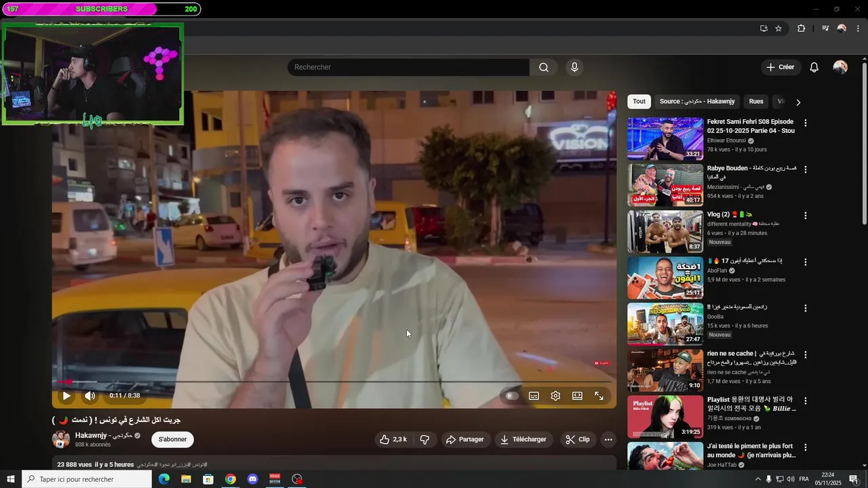The image size is (868, 488).
Task: Open the Windows Start menu
Action: [x=10, y=479]
